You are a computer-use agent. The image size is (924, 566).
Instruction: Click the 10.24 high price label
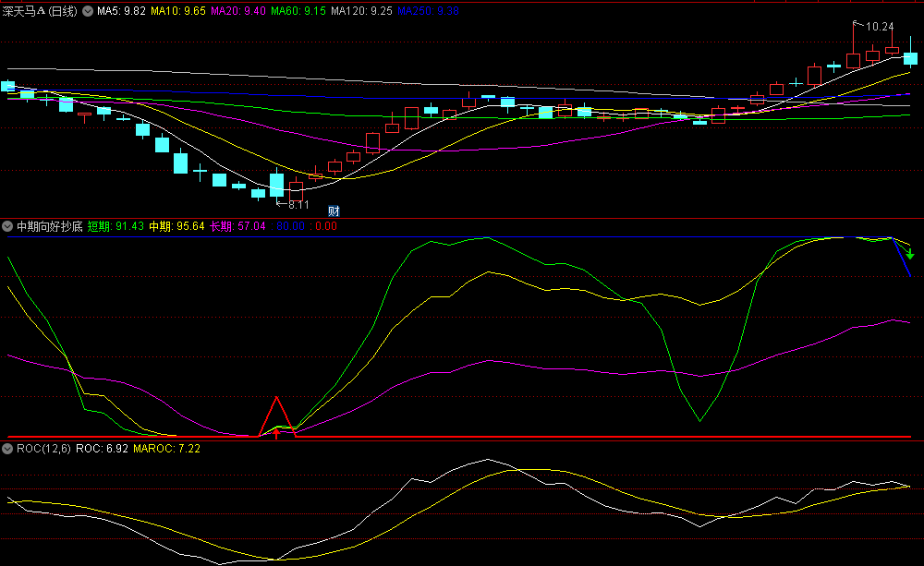(x=880, y=27)
